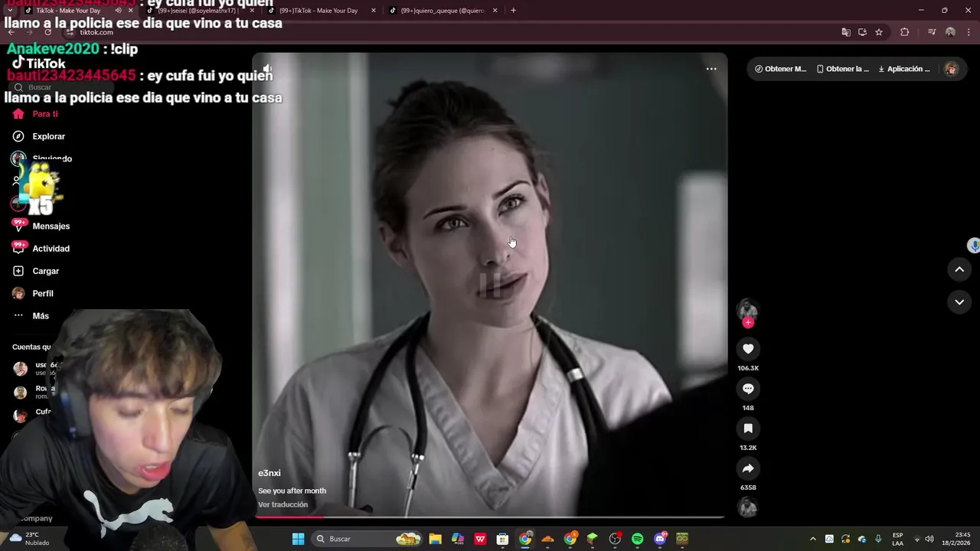
Task: Open the spinning sound disc thumbnail
Action: click(747, 507)
